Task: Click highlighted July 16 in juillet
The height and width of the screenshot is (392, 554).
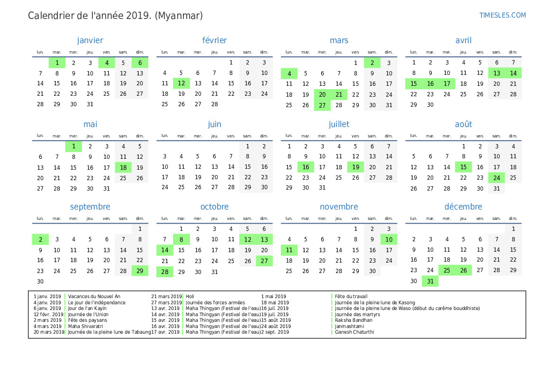Action: pyautogui.click(x=306, y=167)
